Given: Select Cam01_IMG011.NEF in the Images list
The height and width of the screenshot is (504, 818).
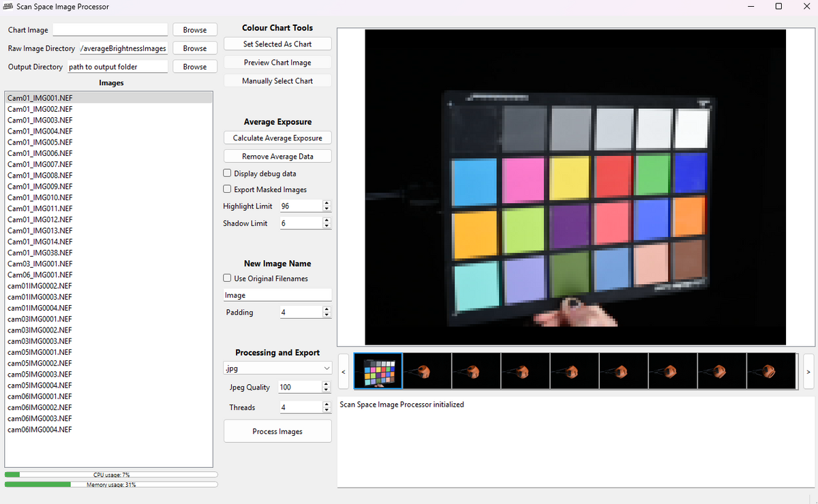Looking at the screenshot, I should pos(109,208).
